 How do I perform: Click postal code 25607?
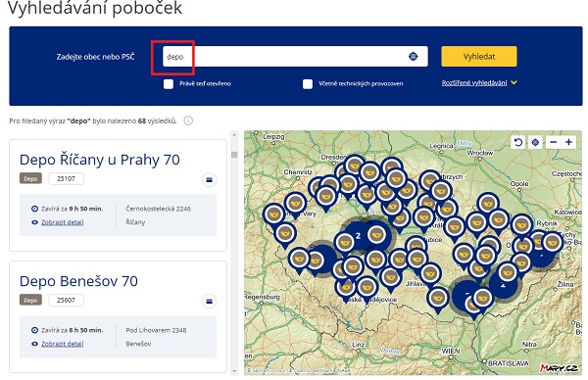point(66,300)
